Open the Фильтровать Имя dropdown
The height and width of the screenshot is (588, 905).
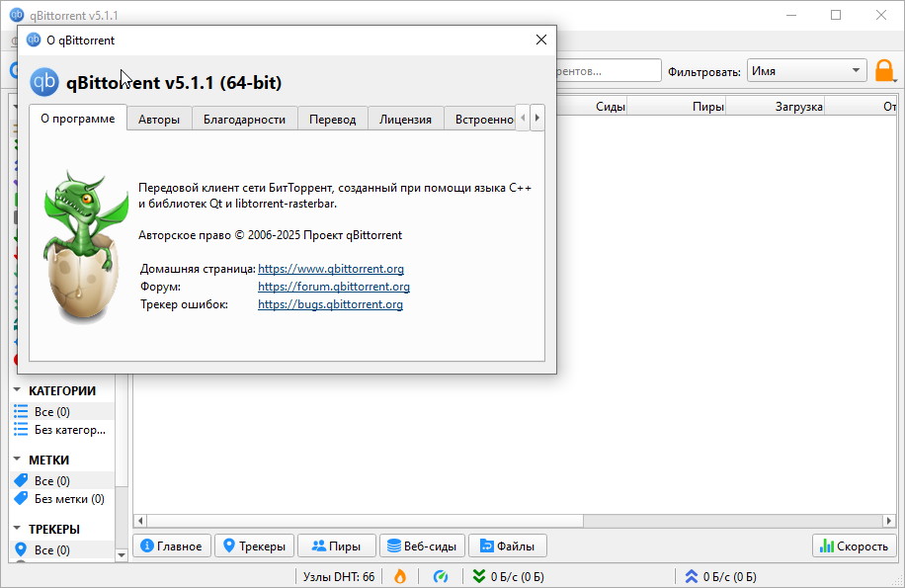pos(807,71)
